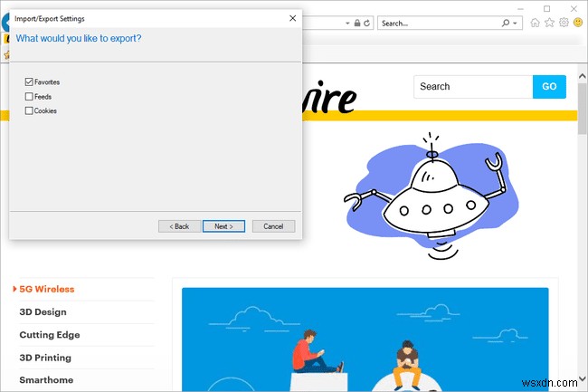Click the website Search field
Viewport: 588px width, 392px height.
(473, 87)
